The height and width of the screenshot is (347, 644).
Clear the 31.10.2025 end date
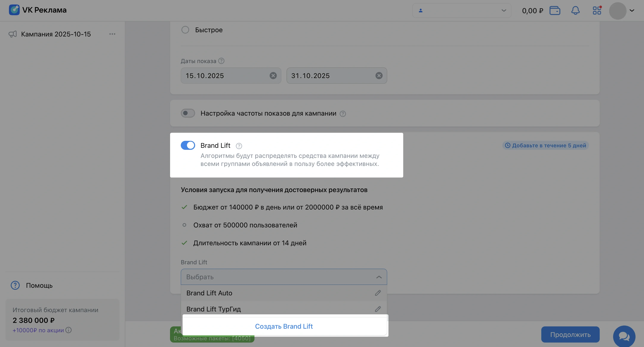pos(379,75)
